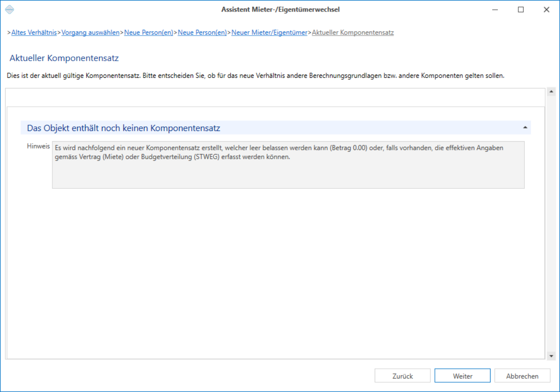This screenshot has height=392, width=560.
Task: Collapse the 'Das Objekt enthält noch keinen Komponentensatz' section
Action: (x=525, y=127)
